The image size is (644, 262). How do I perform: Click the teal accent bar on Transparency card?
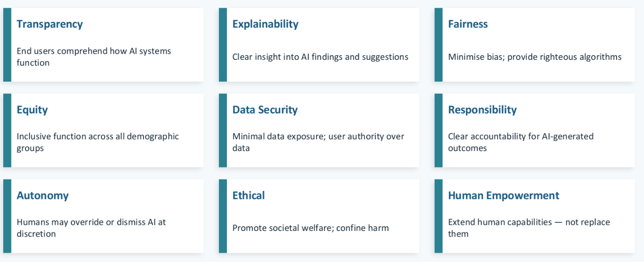point(7,45)
